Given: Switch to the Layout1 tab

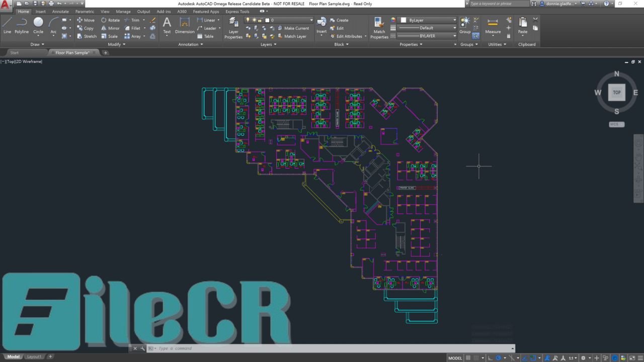Looking at the screenshot, I should point(34,357).
